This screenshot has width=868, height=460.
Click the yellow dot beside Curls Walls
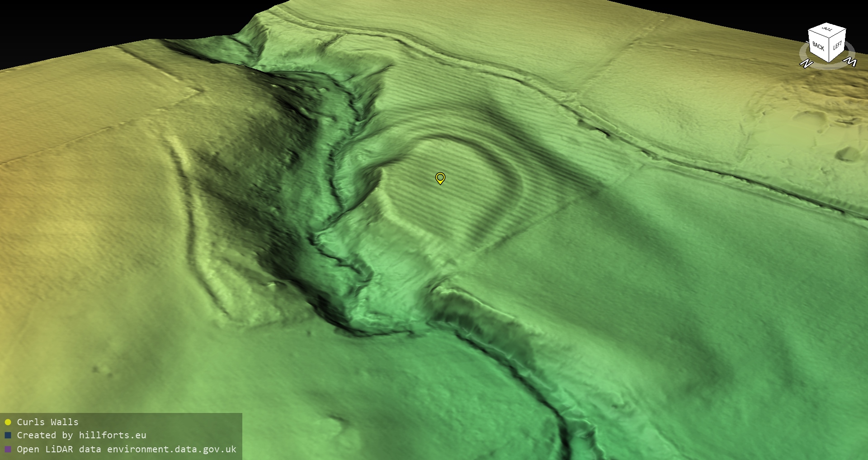click(8, 422)
